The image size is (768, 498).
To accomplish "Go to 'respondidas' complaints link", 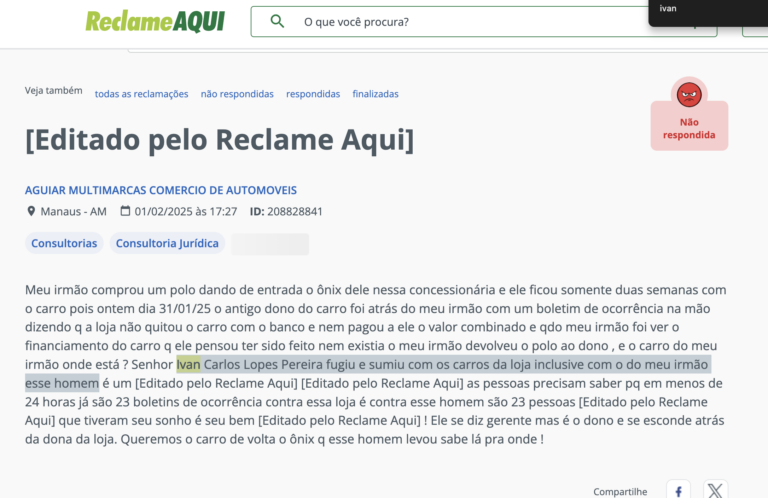I will pos(313,94).
